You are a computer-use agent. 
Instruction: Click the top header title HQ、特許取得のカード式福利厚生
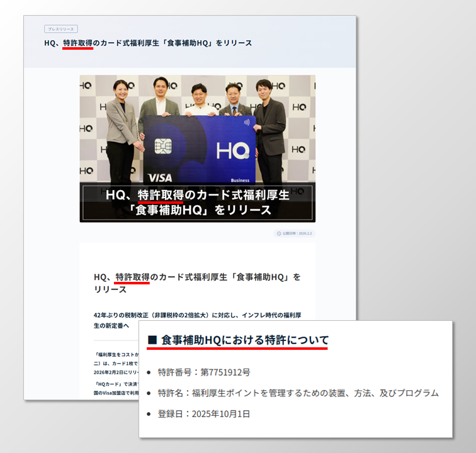pos(148,43)
